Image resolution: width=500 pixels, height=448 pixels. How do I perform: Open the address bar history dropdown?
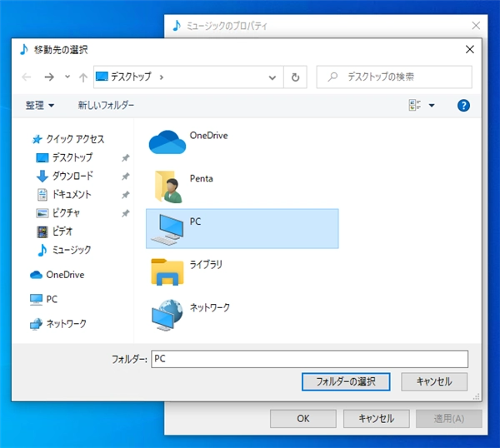click(x=272, y=77)
